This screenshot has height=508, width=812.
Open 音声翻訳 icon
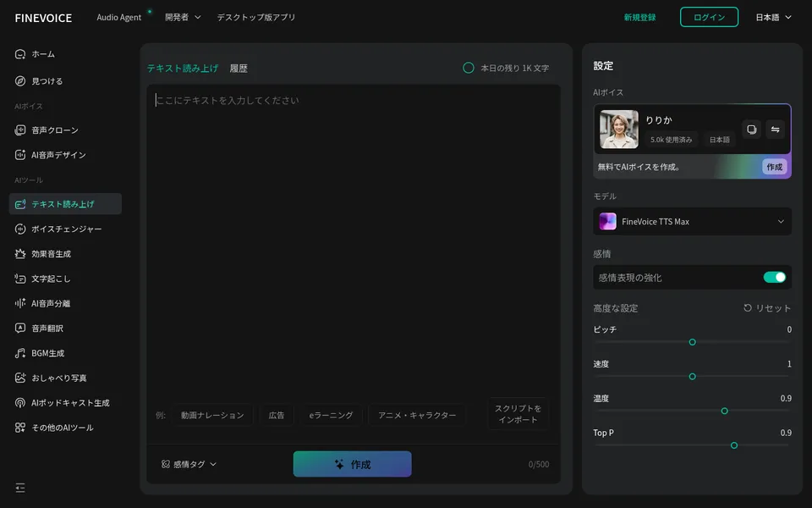pyautogui.click(x=20, y=329)
